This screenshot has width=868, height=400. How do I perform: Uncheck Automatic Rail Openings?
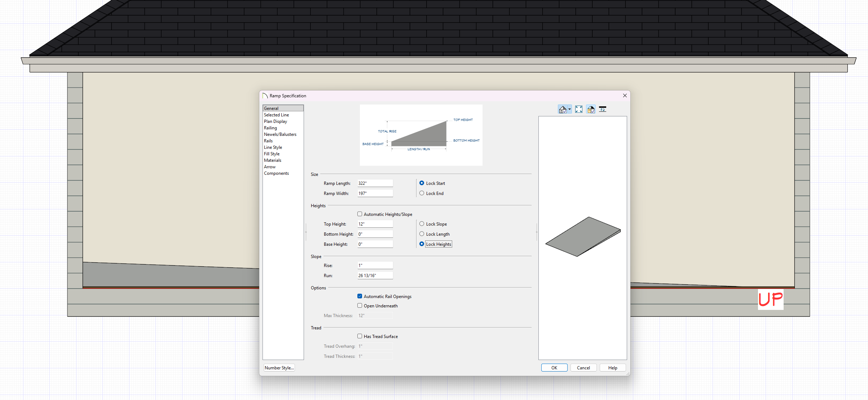point(360,296)
